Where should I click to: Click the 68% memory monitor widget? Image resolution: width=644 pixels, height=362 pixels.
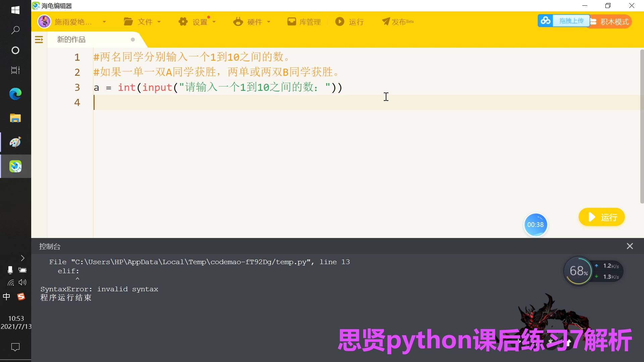click(579, 271)
